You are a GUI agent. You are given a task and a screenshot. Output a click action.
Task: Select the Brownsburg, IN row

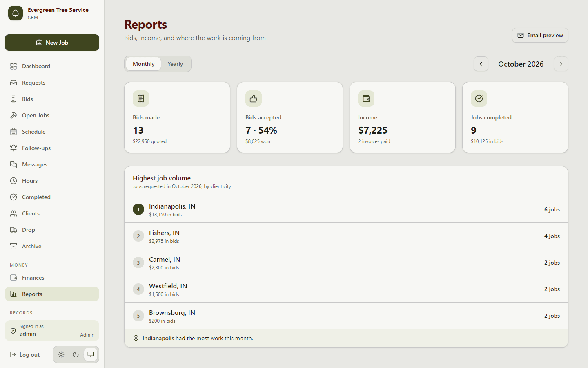[346, 316]
